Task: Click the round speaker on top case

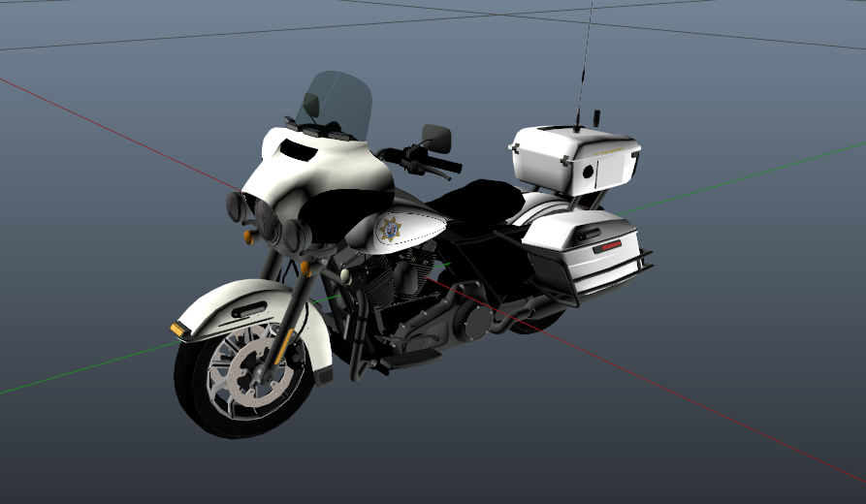Action: pyautogui.click(x=588, y=172)
